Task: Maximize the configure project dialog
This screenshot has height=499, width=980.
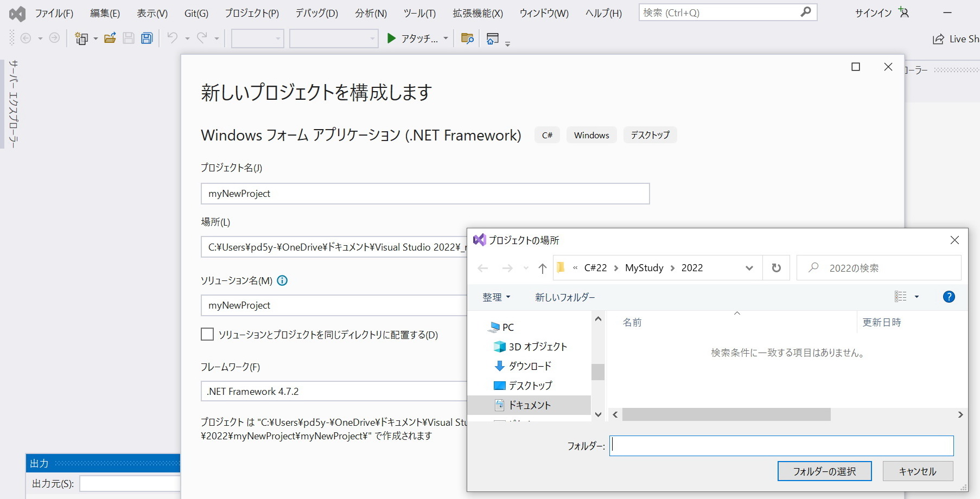Action: (x=856, y=67)
